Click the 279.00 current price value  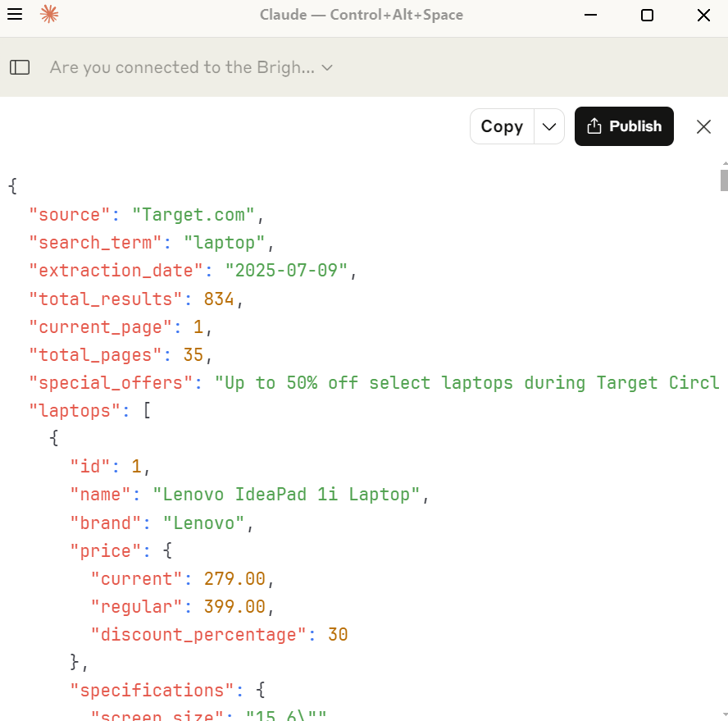tap(234, 579)
